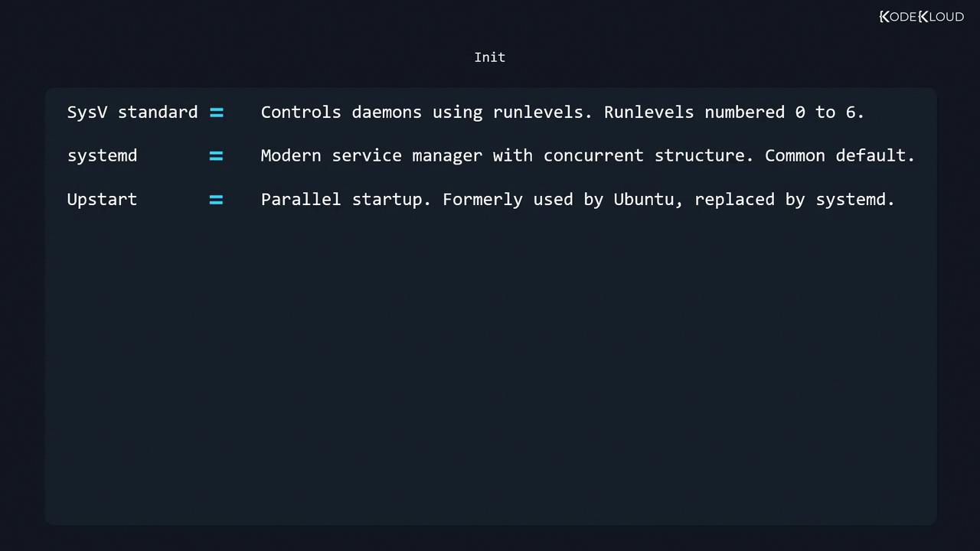Select the SysV standard term label
This screenshot has width=980, height=551.
[x=132, y=112]
